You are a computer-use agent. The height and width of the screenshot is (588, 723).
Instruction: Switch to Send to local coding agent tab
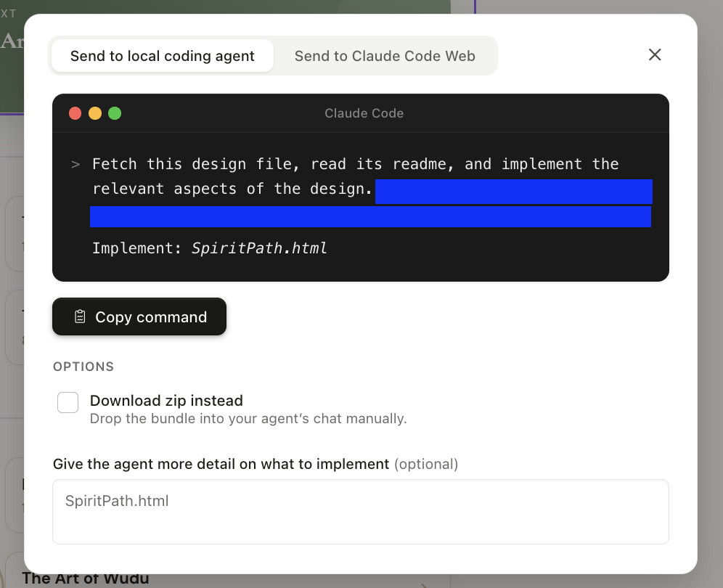click(x=162, y=56)
